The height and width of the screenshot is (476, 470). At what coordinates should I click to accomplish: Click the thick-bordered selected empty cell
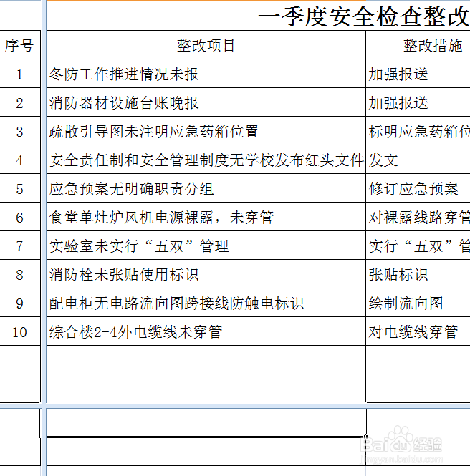[206, 422]
